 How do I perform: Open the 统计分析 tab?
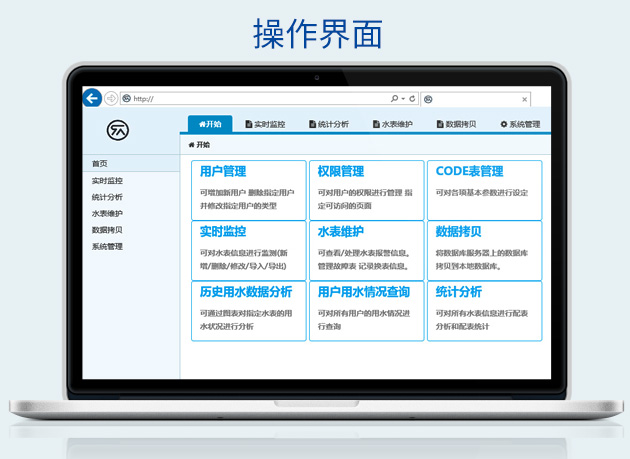[329, 125]
